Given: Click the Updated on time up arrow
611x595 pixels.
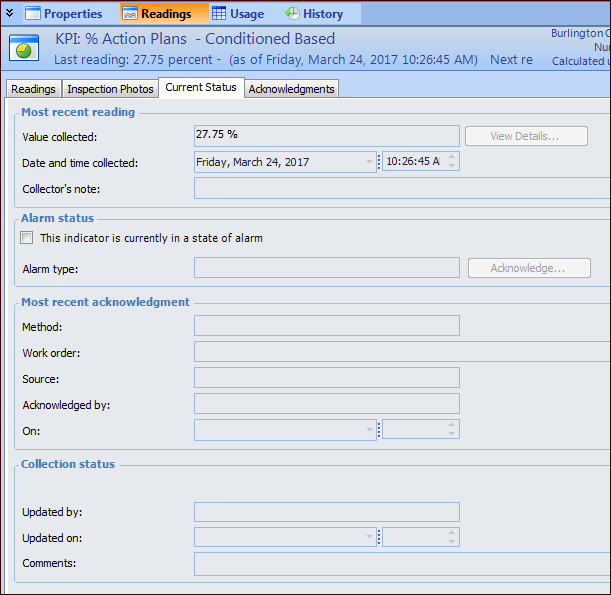Looking at the screenshot, I should tap(451, 533).
